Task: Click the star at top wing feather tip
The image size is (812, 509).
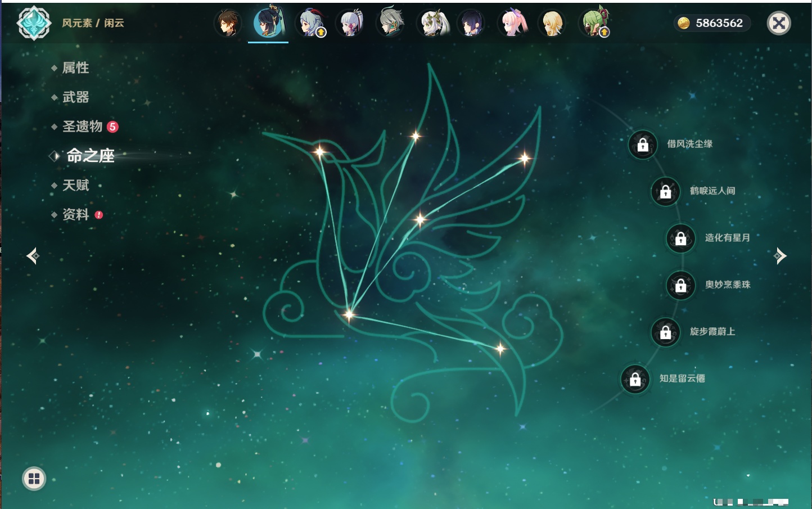Action: (x=416, y=136)
